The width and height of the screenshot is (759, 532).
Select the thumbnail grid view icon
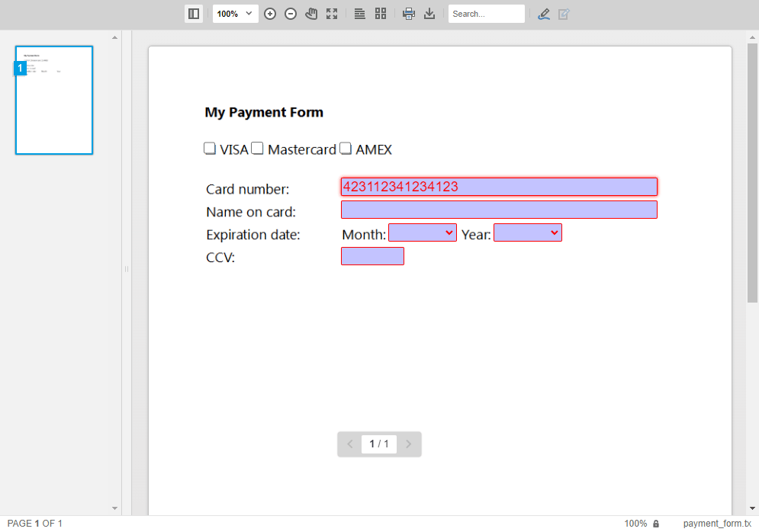381,14
